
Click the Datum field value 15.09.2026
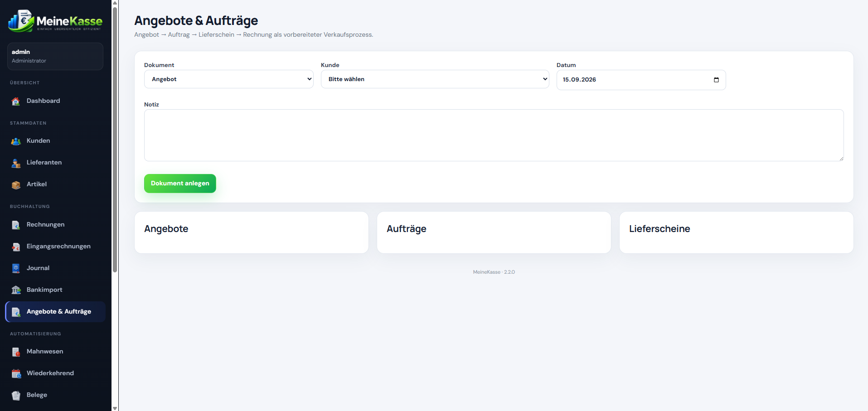click(579, 80)
